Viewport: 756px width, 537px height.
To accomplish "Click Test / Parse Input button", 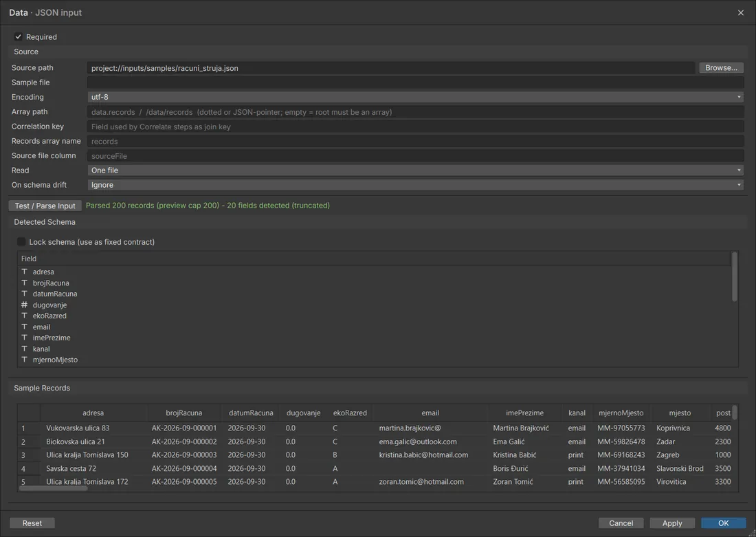I will click(45, 206).
